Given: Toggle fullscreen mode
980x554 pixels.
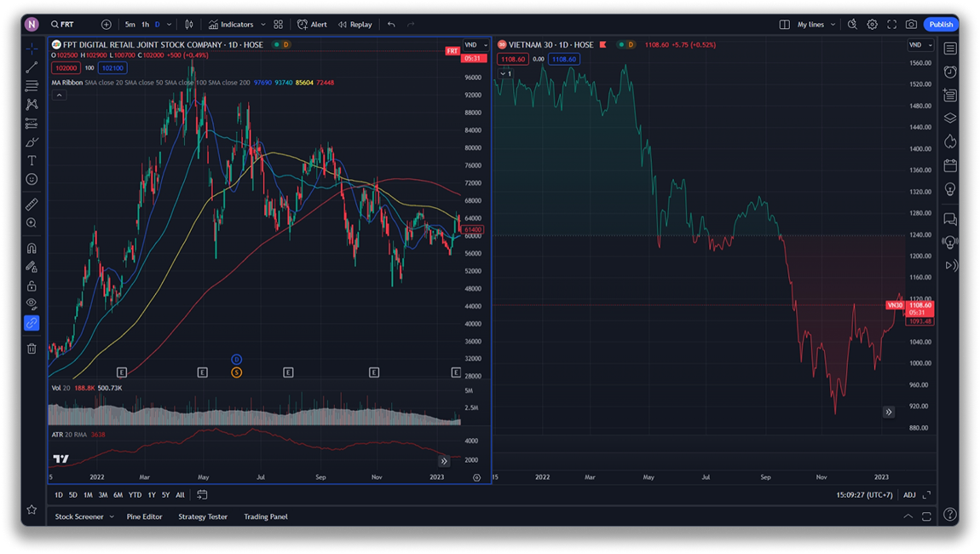Looking at the screenshot, I should coord(892,25).
